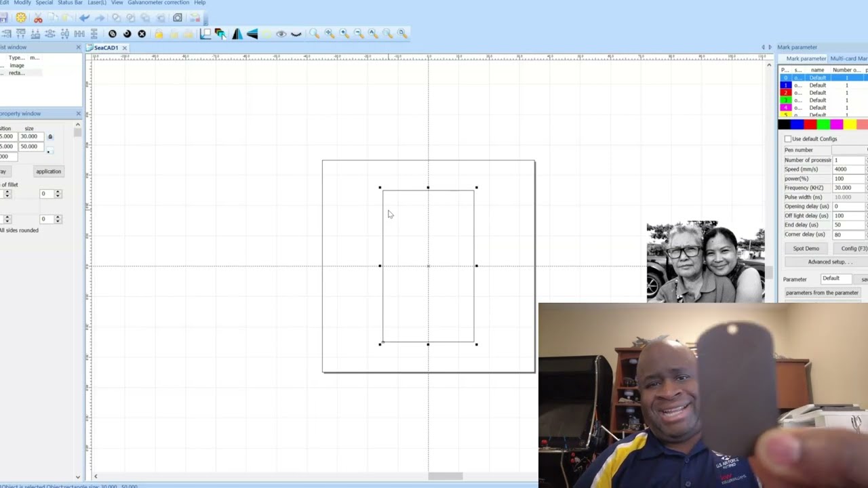This screenshot has height=488, width=868.
Task: Open the Special menu
Action: click(x=44, y=3)
